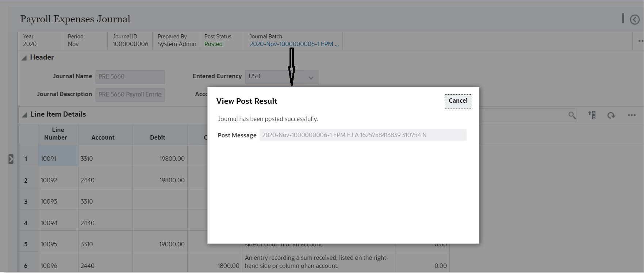Select line number cell 10091
644x273 pixels.
click(x=58, y=156)
